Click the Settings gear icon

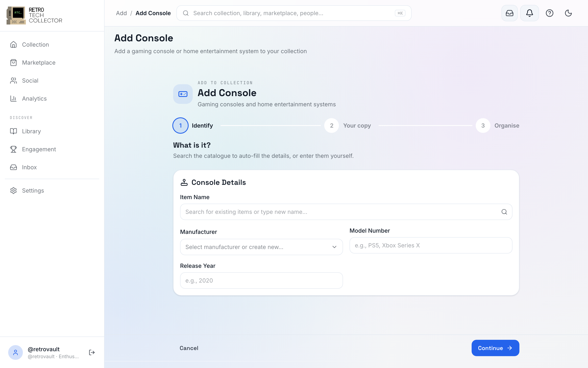(x=13, y=191)
